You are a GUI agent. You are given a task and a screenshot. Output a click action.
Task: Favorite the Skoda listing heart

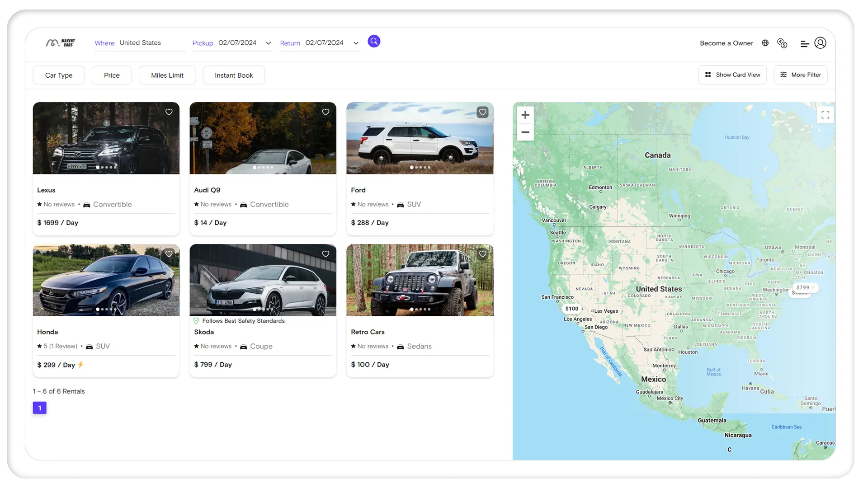click(x=325, y=254)
